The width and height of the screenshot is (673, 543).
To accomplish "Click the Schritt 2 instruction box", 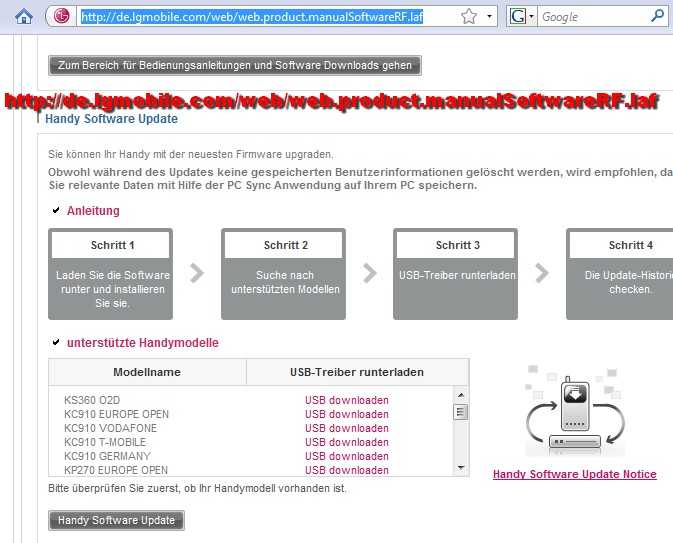I will tap(283, 274).
